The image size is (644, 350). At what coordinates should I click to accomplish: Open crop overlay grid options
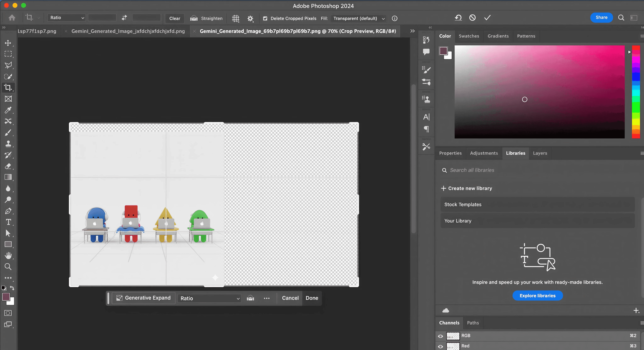[x=236, y=18]
